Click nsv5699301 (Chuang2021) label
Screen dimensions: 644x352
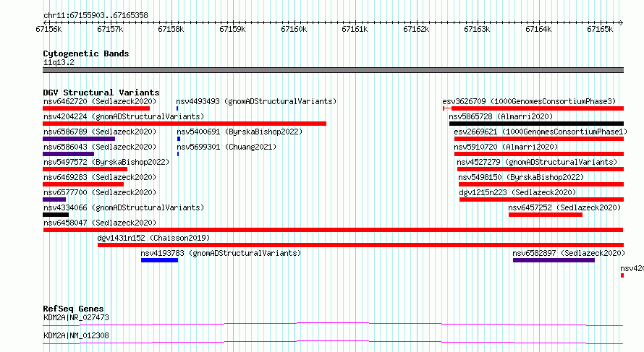pyautogui.click(x=226, y=147)
